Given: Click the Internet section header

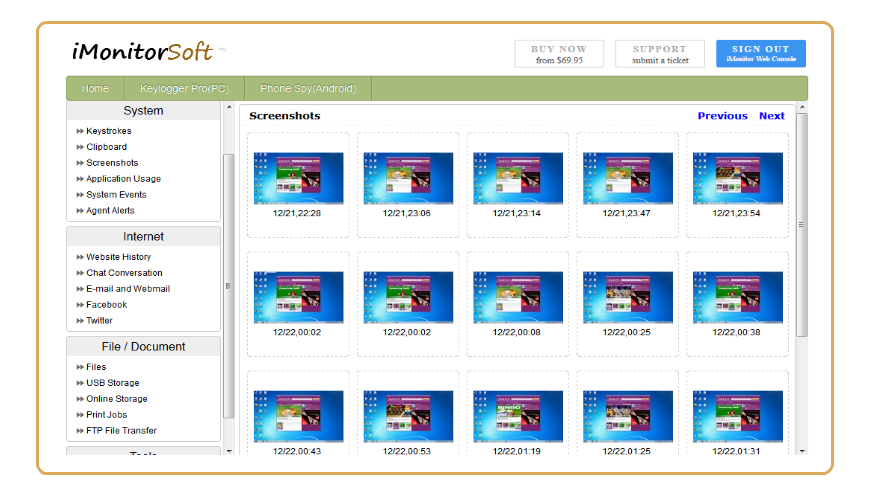Looking at the screenshot, I should (x=143, y=236).
